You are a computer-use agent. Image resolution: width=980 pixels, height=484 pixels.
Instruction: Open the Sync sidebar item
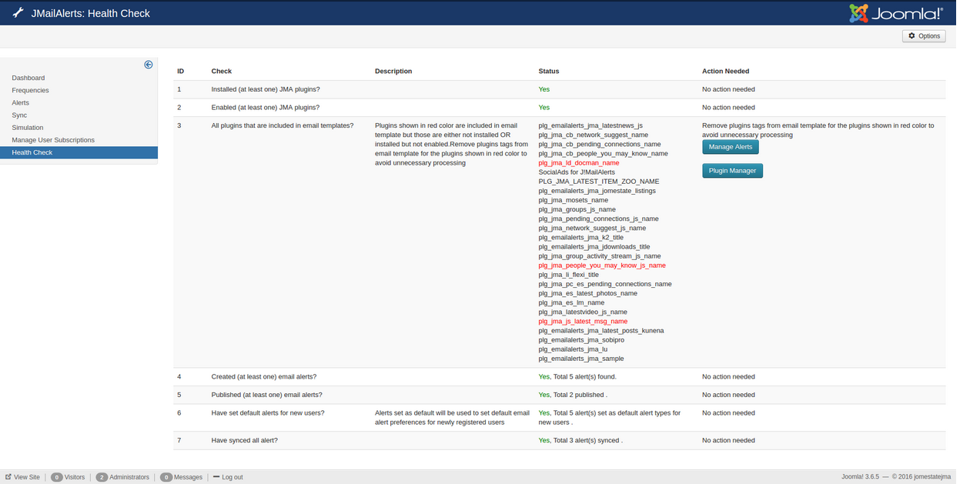tap(19, 115)
